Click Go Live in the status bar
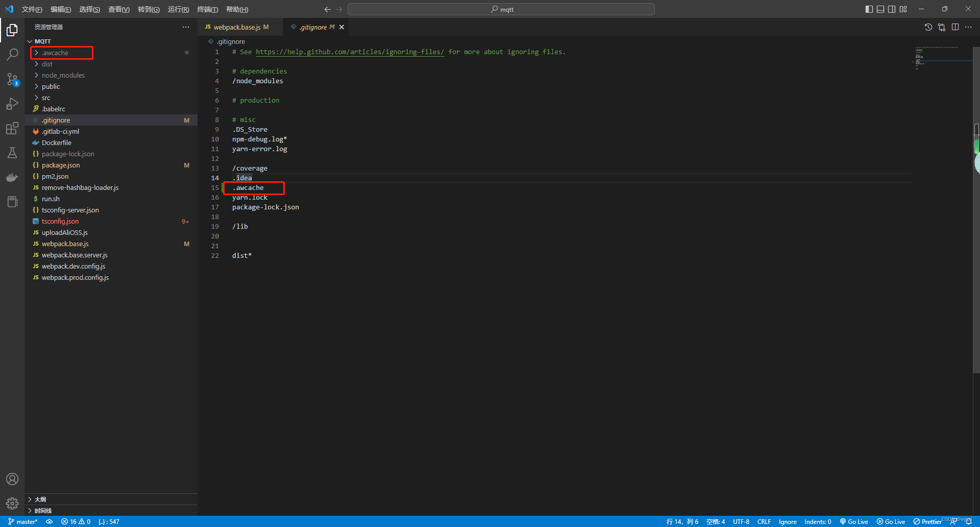The image size is (980, 527). pos(853,521)
